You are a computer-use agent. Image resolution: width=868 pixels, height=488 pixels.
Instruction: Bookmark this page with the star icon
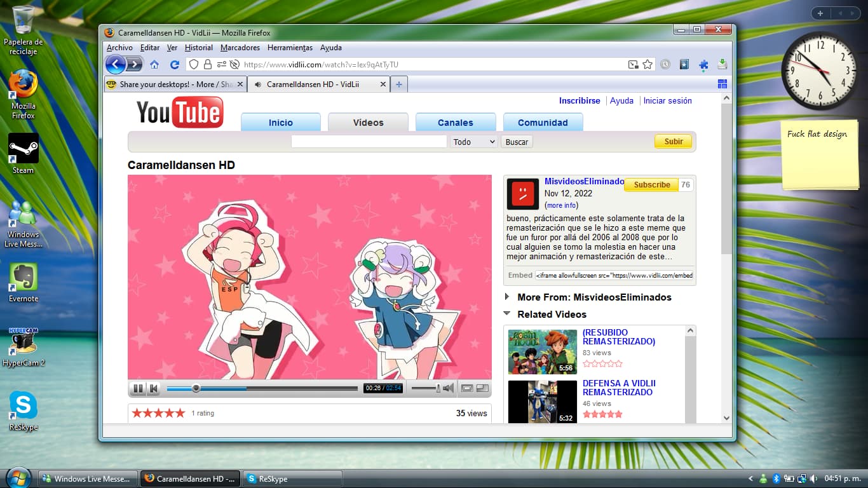point(648,64)
